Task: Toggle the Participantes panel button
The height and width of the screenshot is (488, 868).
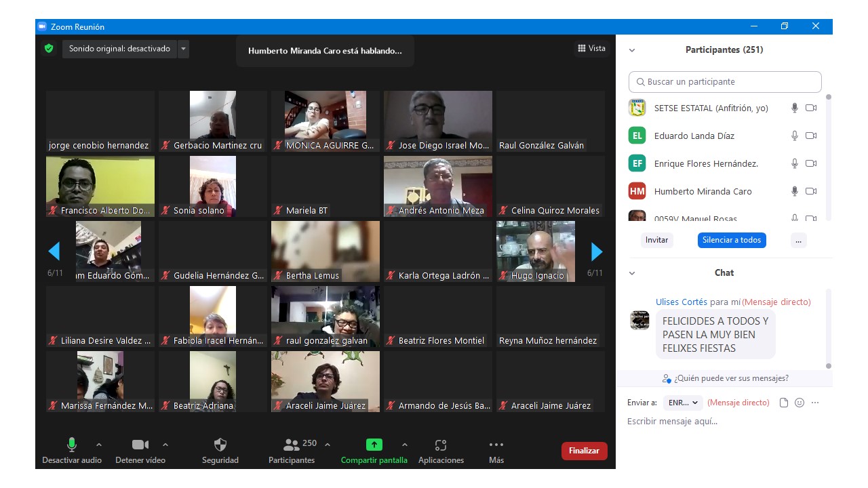Action: pos(292,451)
